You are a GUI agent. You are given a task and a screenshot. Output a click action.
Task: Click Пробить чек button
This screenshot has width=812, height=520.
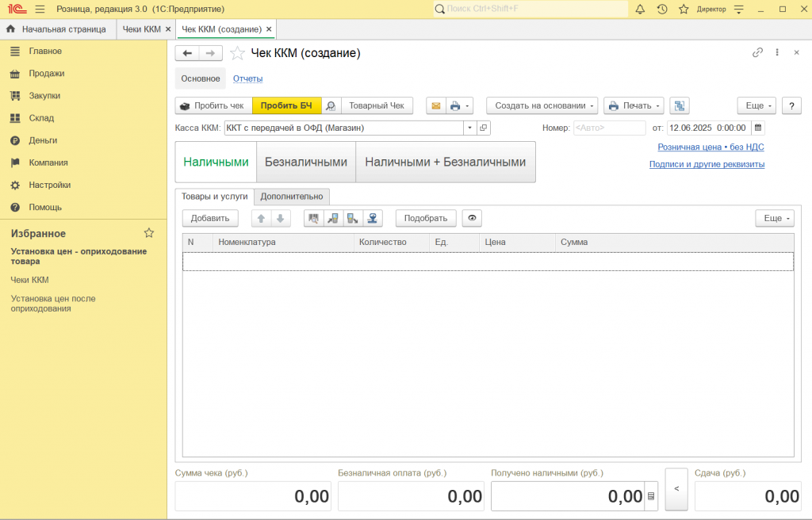213,105
